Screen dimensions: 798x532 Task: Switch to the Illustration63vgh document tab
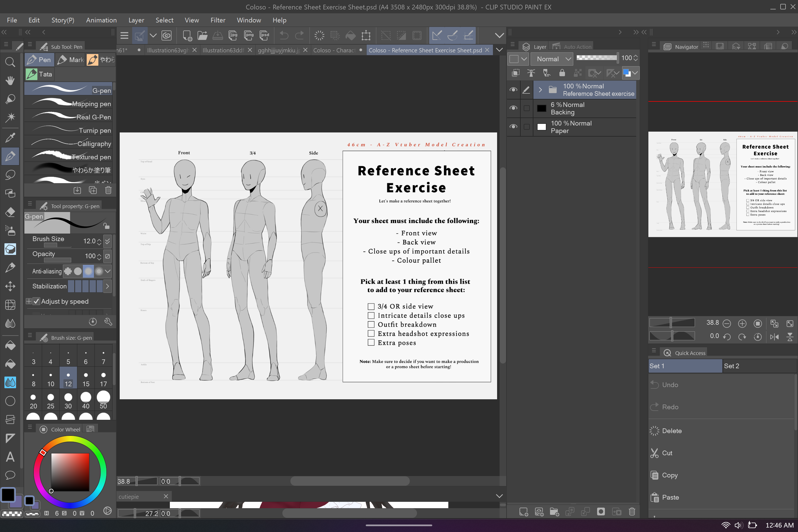pos(169,50)
